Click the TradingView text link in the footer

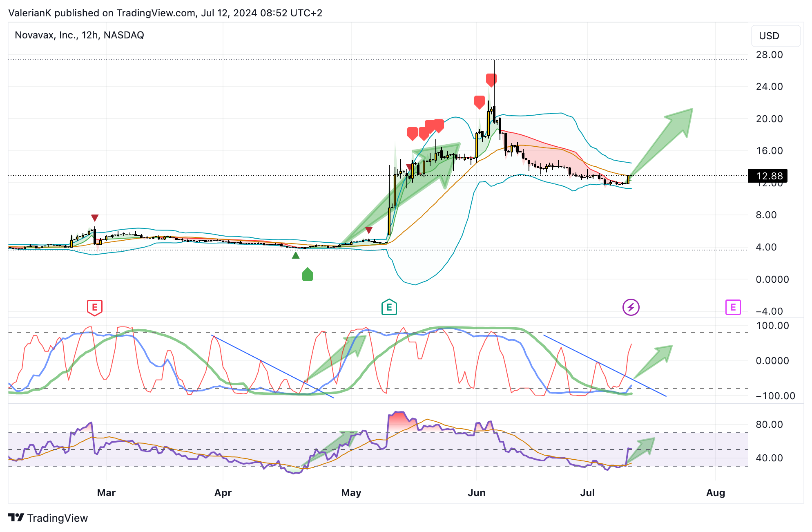click(58, 518)
